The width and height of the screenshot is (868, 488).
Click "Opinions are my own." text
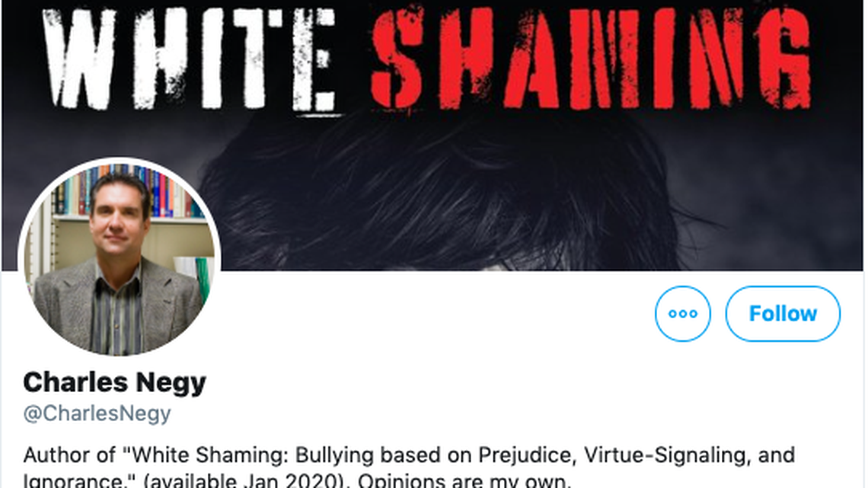coord(464,480)
